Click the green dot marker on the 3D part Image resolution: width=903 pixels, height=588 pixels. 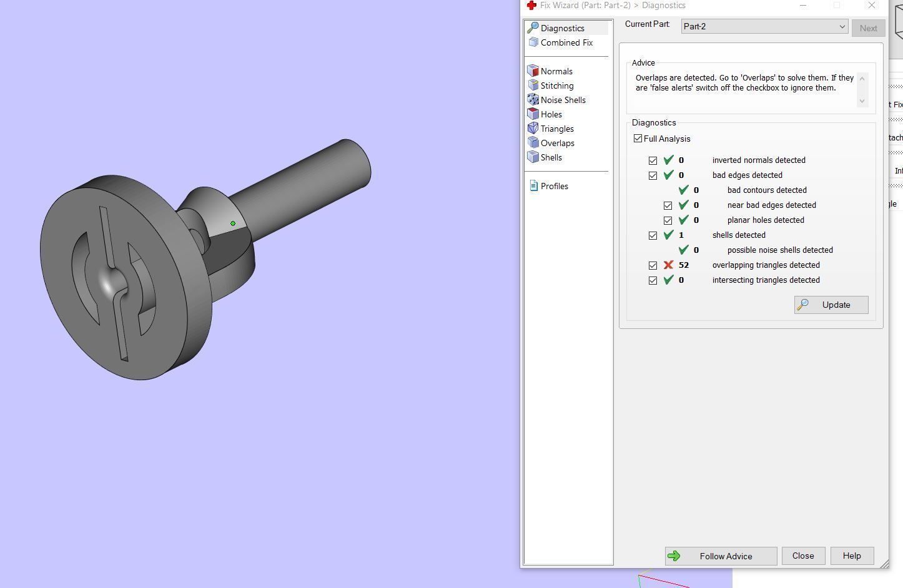tap(233, 223)
